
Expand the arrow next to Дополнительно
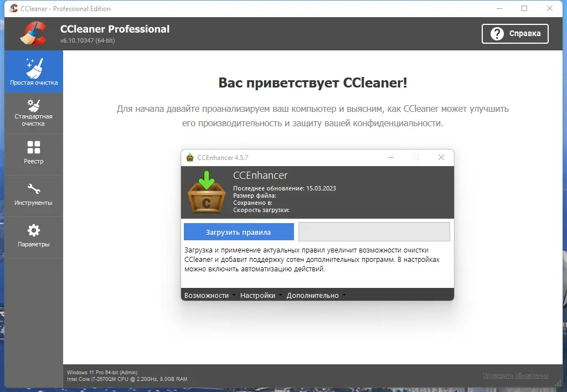[x=343, y=296]
